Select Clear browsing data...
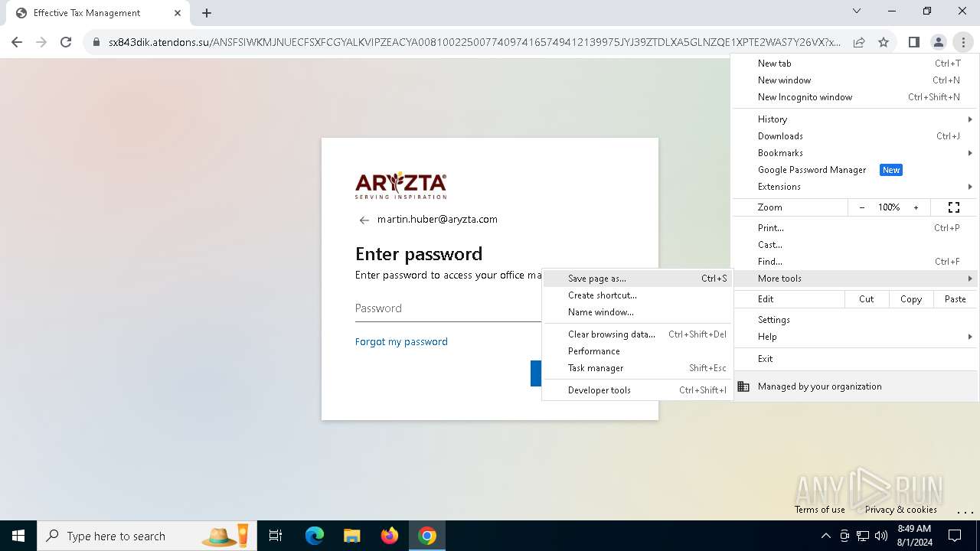Image resolution: width=980 pixels, height=551 pixels. [637, 334]
